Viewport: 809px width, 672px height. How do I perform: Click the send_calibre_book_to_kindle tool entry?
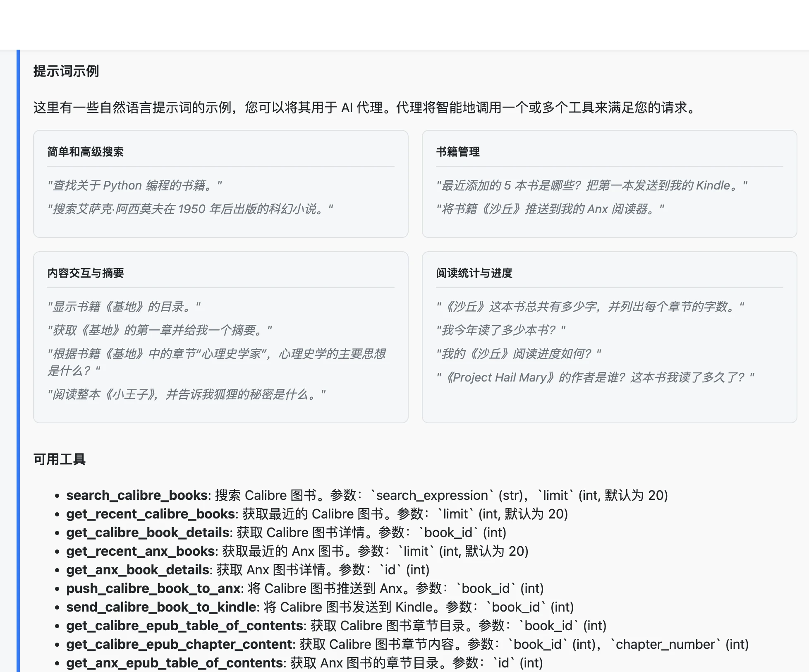(x=320, y=607)
